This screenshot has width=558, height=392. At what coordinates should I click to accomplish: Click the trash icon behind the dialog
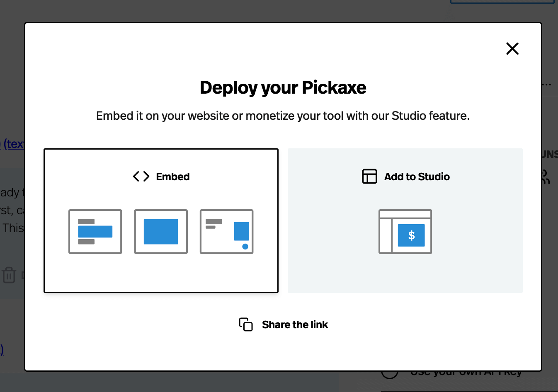[x=9, y=275]
